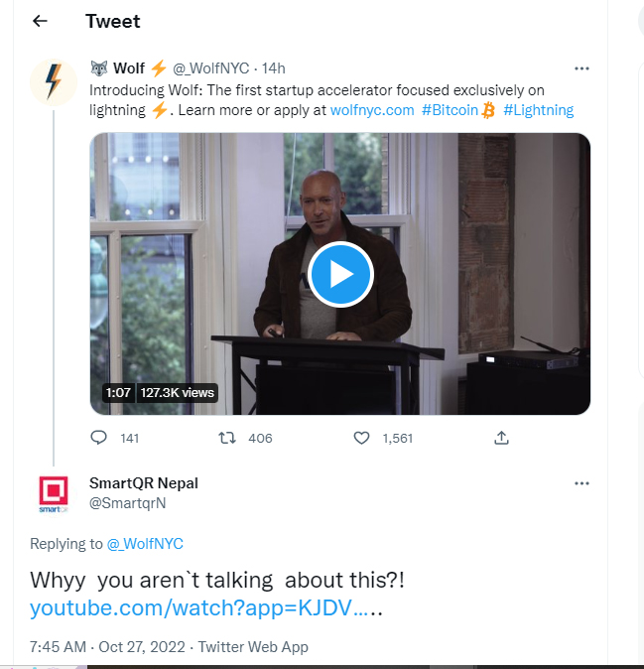Open the SmartQR Nepal profile avatar
Image resolution: width=644 pixels, height=669 pixels.
(x=54, y=493)
